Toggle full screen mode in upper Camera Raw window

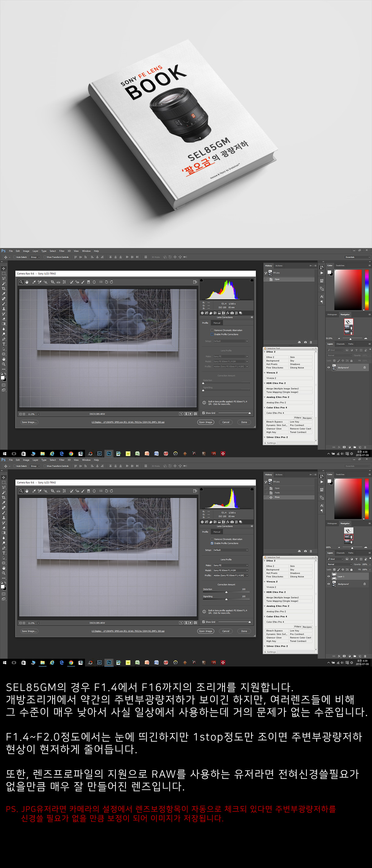pos(195,282)
